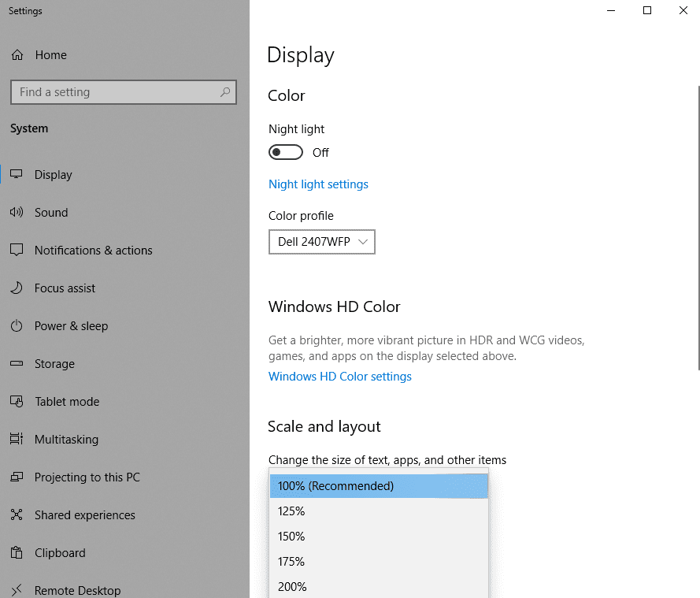Viewport: 700px width, 598px height.
Task: Click the vertical scrollbar of Display page
Action: click(698, 228)
